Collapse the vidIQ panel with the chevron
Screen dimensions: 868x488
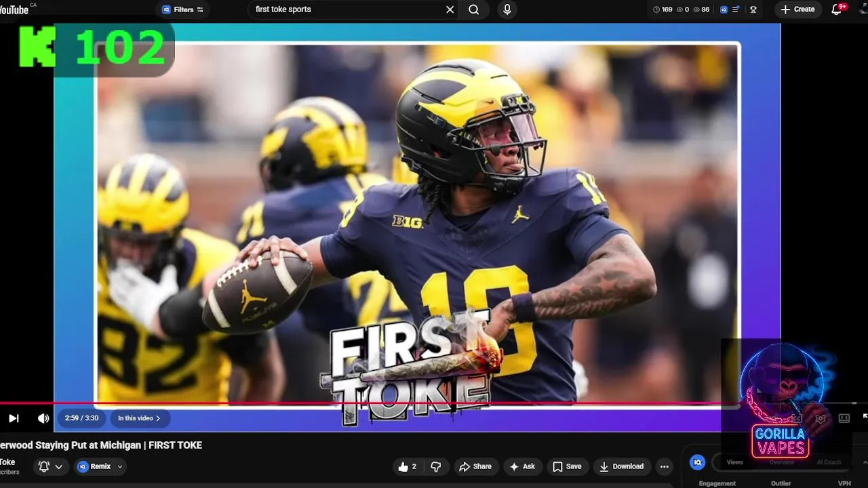[x=864, y=462]
